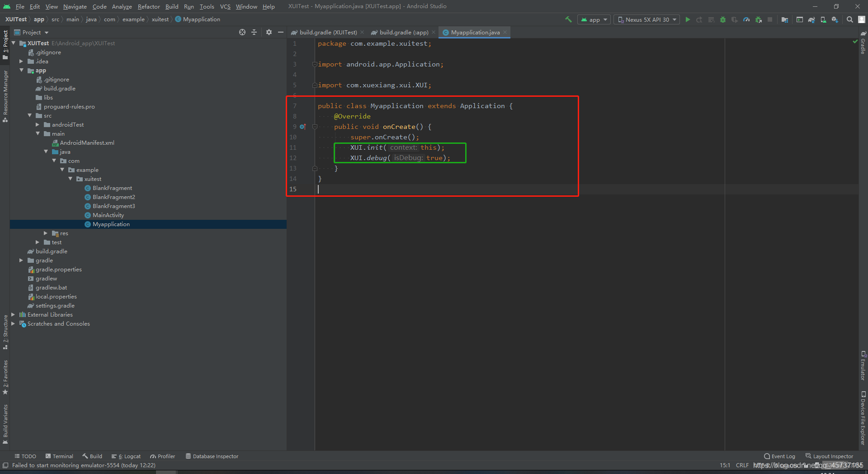Open the Profile app gauge icon

tap(746, 19)
